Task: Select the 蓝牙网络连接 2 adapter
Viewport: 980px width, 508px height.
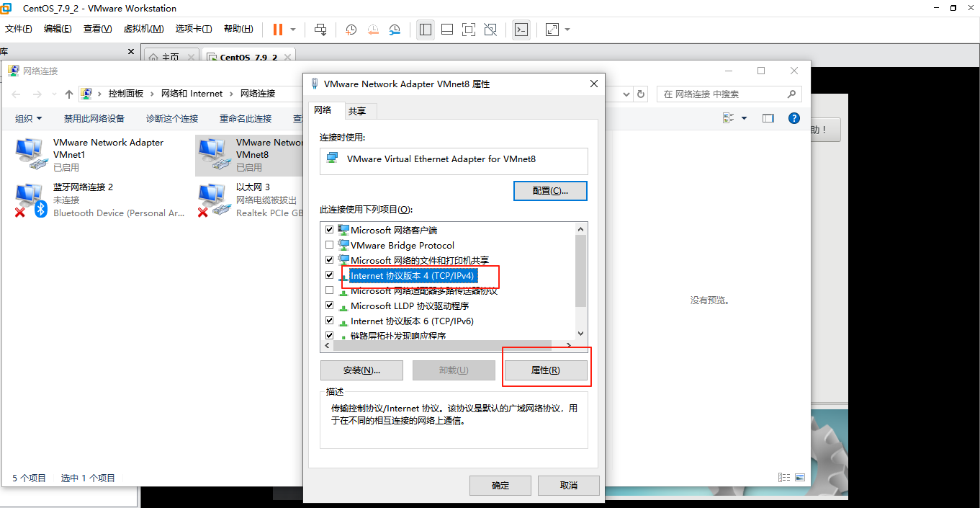Action: [x=99, y=200]
